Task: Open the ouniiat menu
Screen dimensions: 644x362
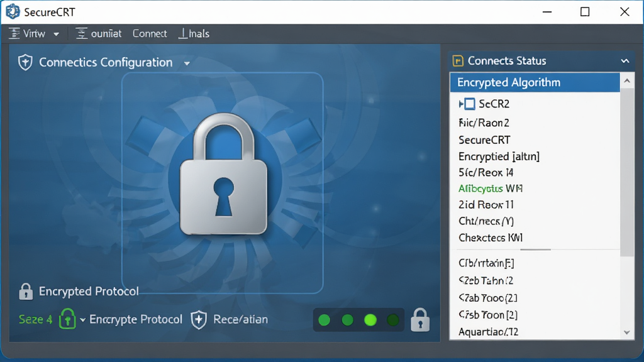Action: point(106,34)
